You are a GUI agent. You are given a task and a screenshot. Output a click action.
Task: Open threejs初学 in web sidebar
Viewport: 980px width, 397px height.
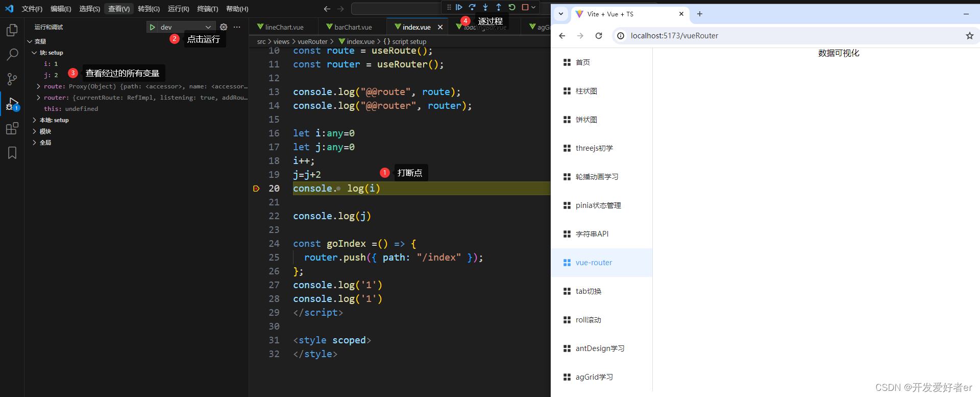tap(602, 148)
